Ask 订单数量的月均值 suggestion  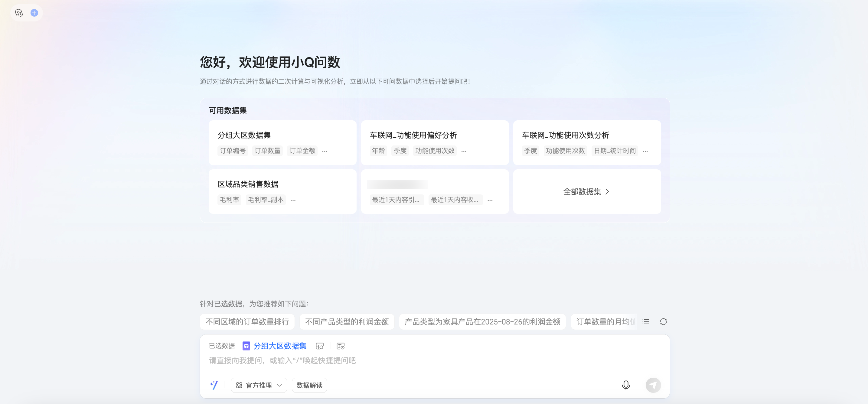[604, 322]
